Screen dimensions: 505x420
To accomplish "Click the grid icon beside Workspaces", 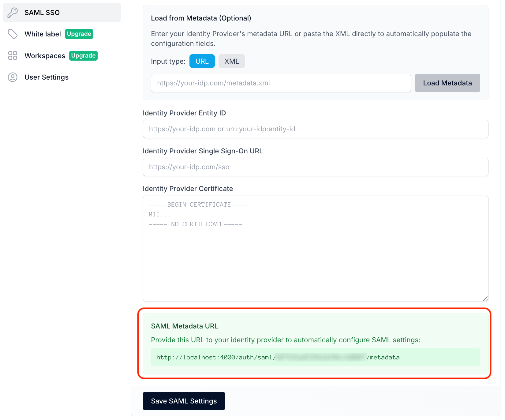I will 13,56.
